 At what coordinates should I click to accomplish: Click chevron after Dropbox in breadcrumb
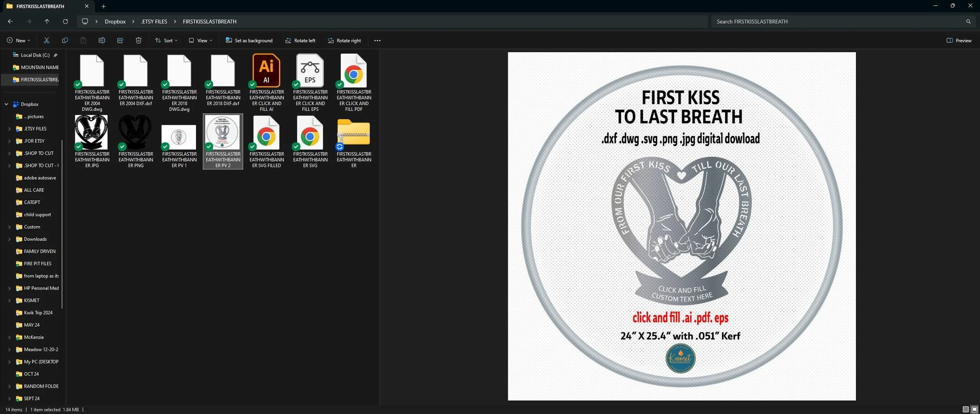coord(133,22)
